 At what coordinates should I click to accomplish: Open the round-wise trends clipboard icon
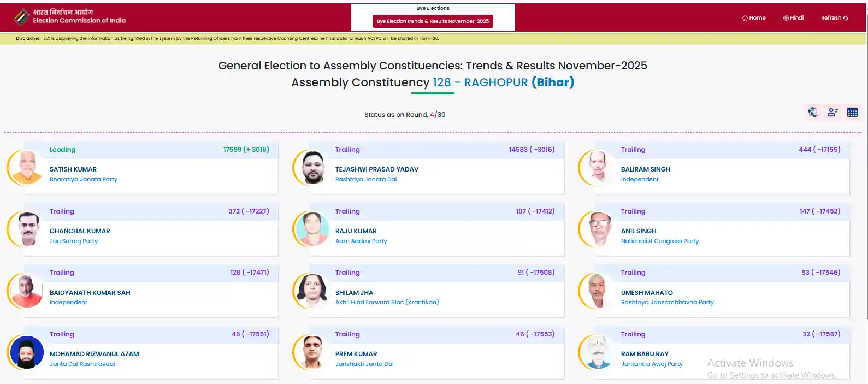813,113
